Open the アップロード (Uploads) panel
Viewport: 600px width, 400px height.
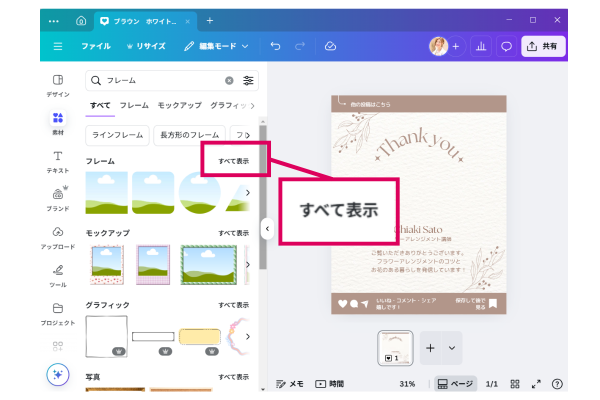[x=57, y=237]
